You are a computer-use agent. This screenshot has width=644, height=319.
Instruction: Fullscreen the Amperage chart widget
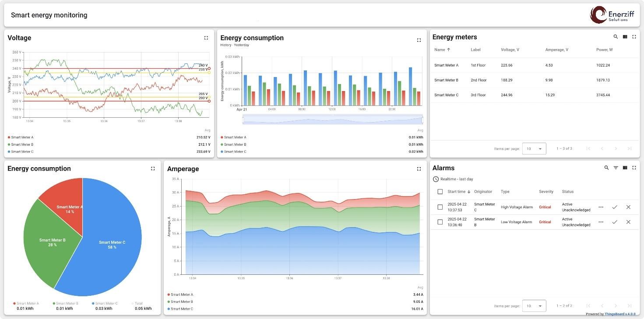pyautogui.click(x=419, y=169)
